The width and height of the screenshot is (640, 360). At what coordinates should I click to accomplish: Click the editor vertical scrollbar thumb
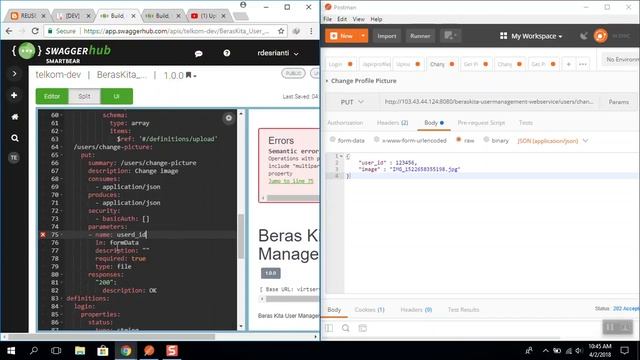pos(241,236)
